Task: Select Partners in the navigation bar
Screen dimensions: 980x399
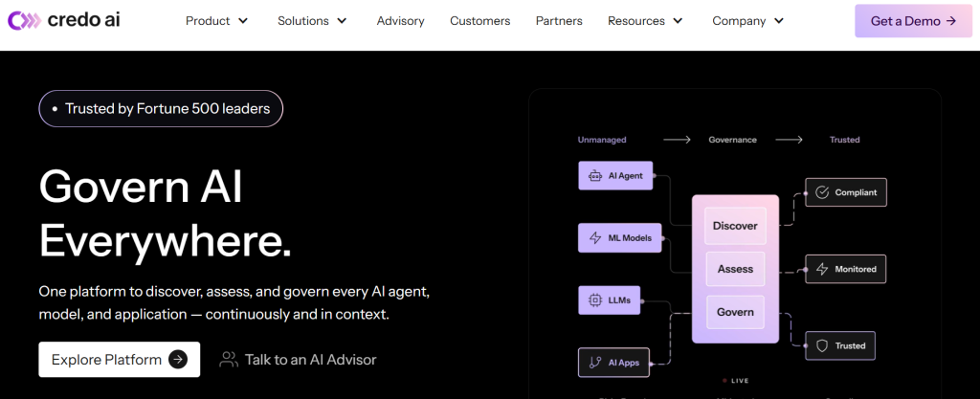Action: click(559, 20)
